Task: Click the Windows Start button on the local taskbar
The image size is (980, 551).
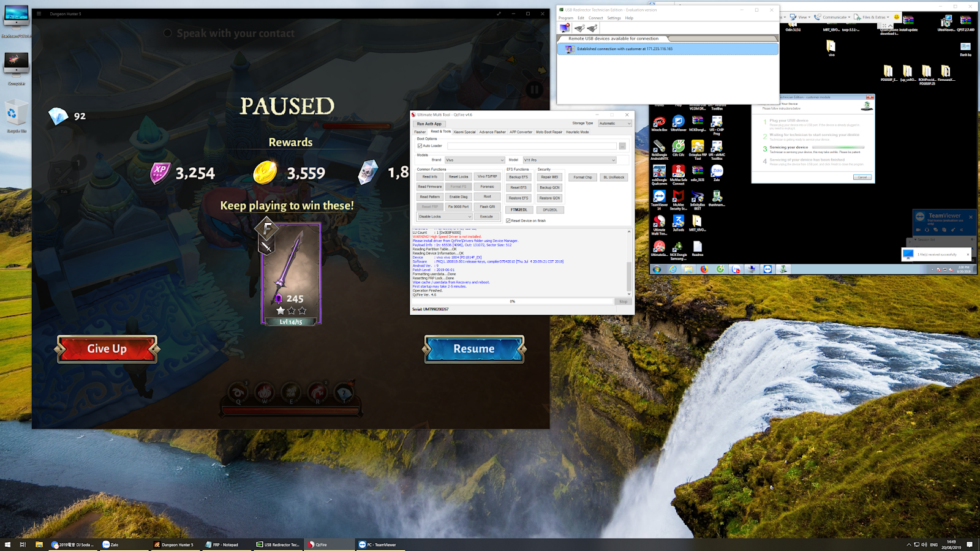Action: coord(8,544)
